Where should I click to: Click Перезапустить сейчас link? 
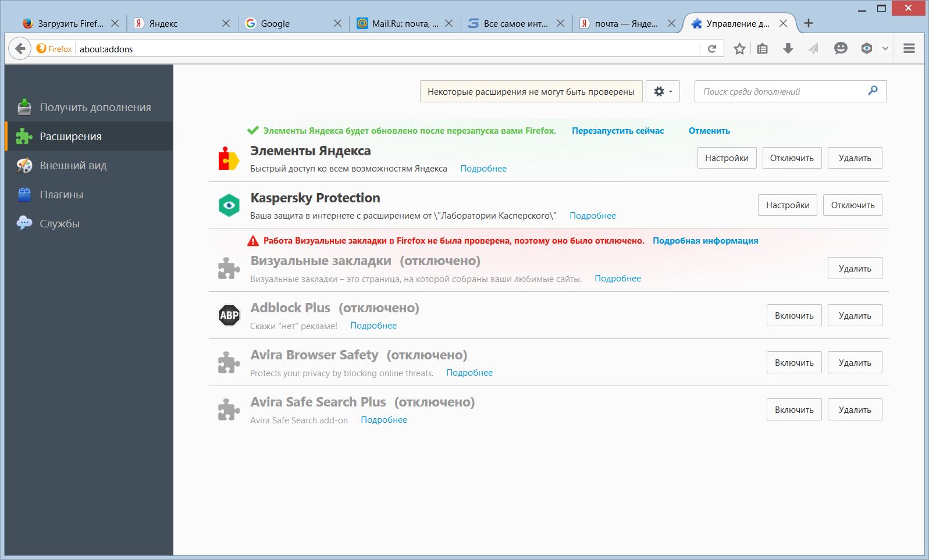(618, 131)
